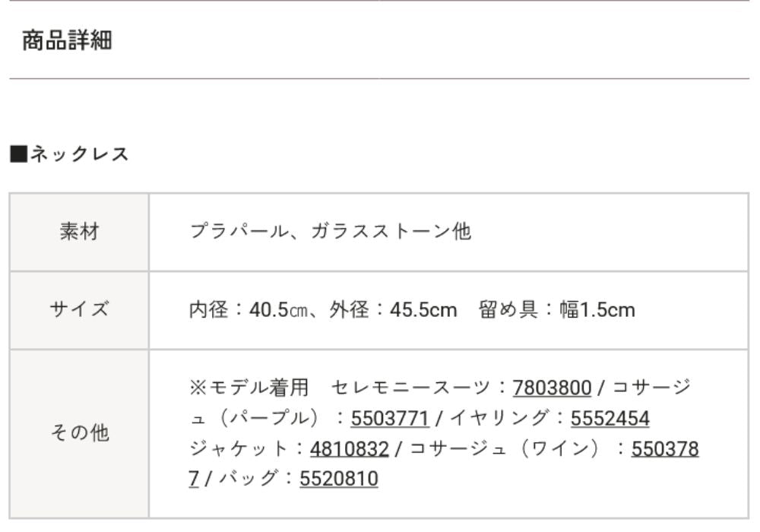Viewport: 760px width, 532px height.
Task: Select the 素材 label cell
Action: pyautogui.click(x=80, y=232)
